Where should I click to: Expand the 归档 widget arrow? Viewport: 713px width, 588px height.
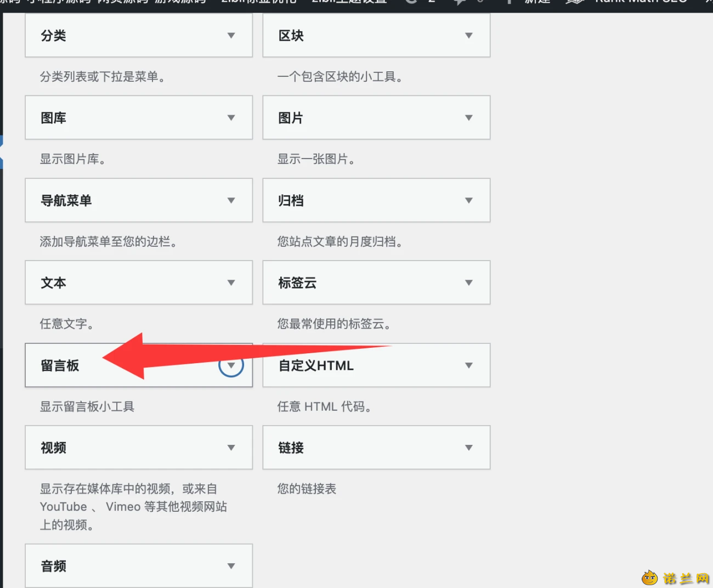click(469, 201)
